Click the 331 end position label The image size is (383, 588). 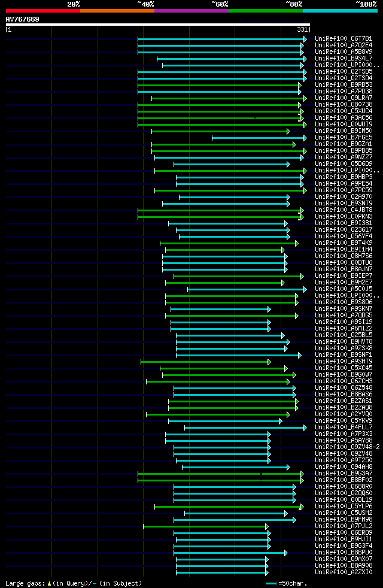tap(302, 29)
